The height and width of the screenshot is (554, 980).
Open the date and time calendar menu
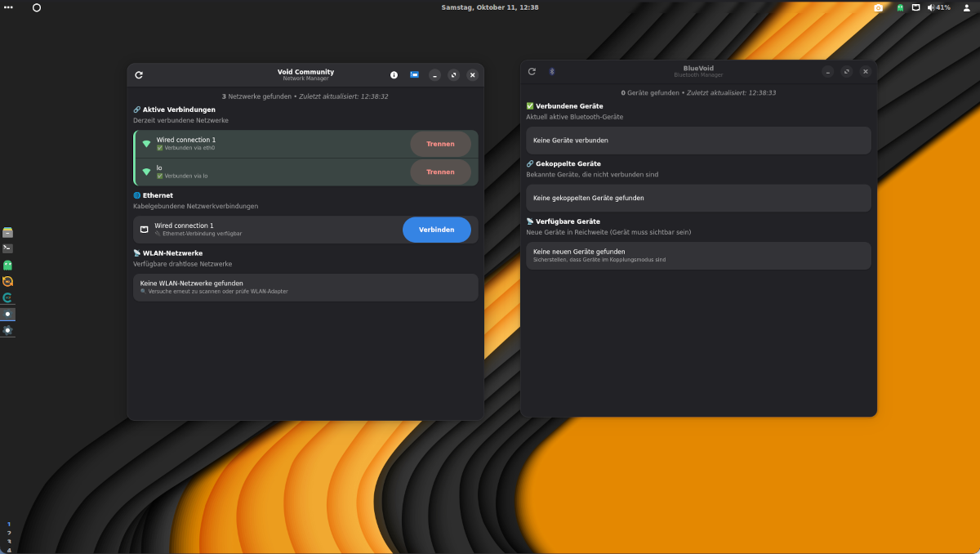(x=490, y=7)
